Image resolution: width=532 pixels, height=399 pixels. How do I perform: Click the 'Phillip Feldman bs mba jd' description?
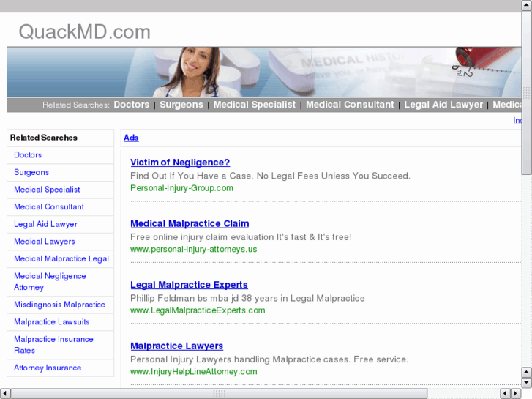coord(247,298)
